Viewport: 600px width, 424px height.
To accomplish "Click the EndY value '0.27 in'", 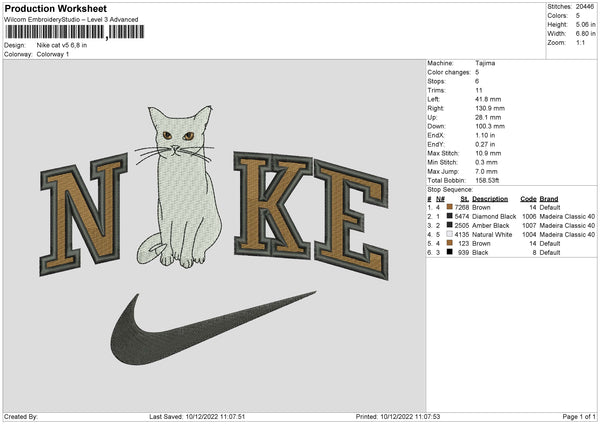I will pos(485,145).
